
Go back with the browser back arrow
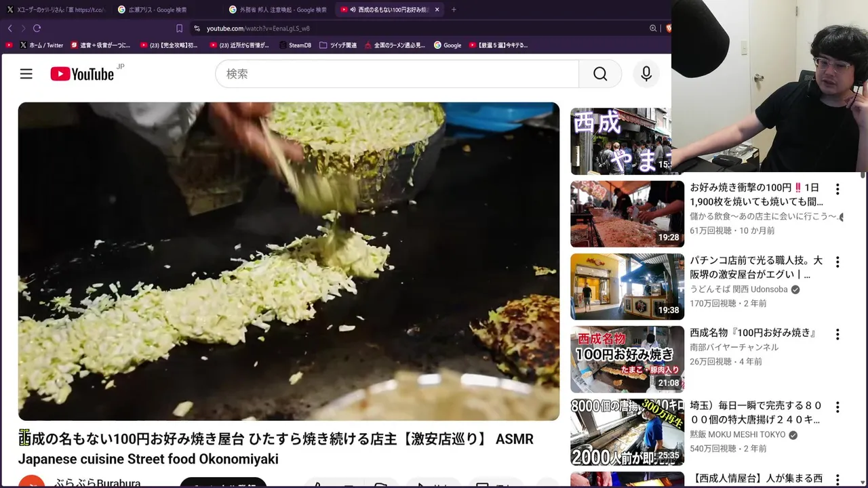9,28
